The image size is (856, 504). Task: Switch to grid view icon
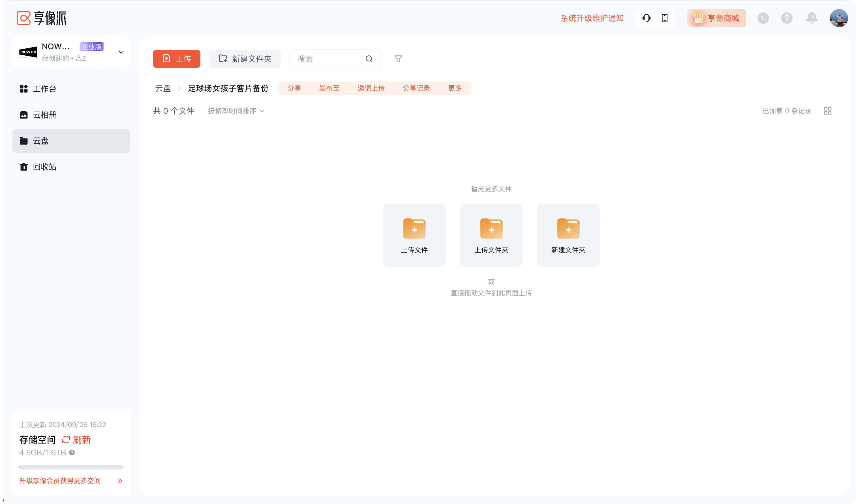[x=827, y=111]
